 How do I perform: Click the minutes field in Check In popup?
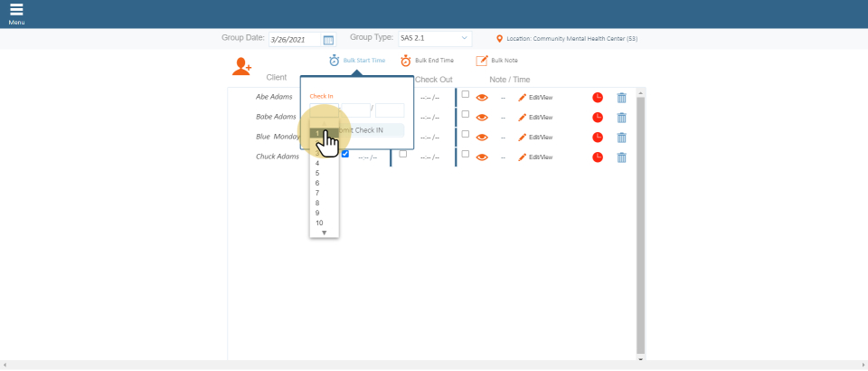pyautogui.click(x=355, y=109)
